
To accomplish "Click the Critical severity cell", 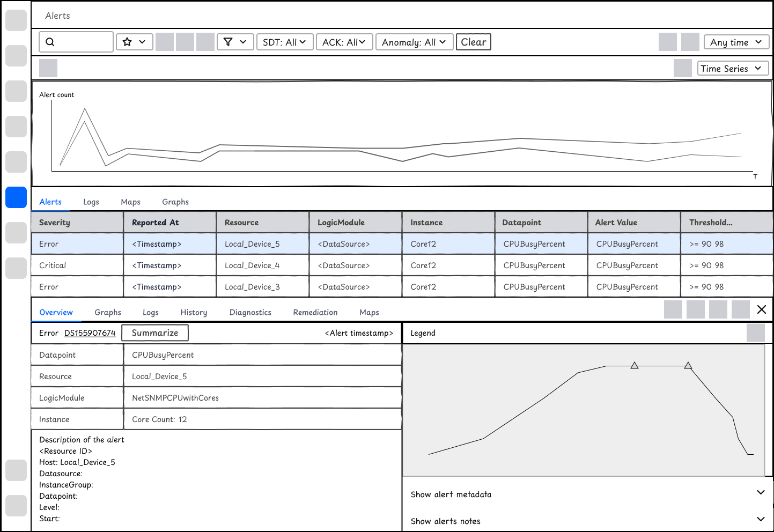I will tap(77, 265).
